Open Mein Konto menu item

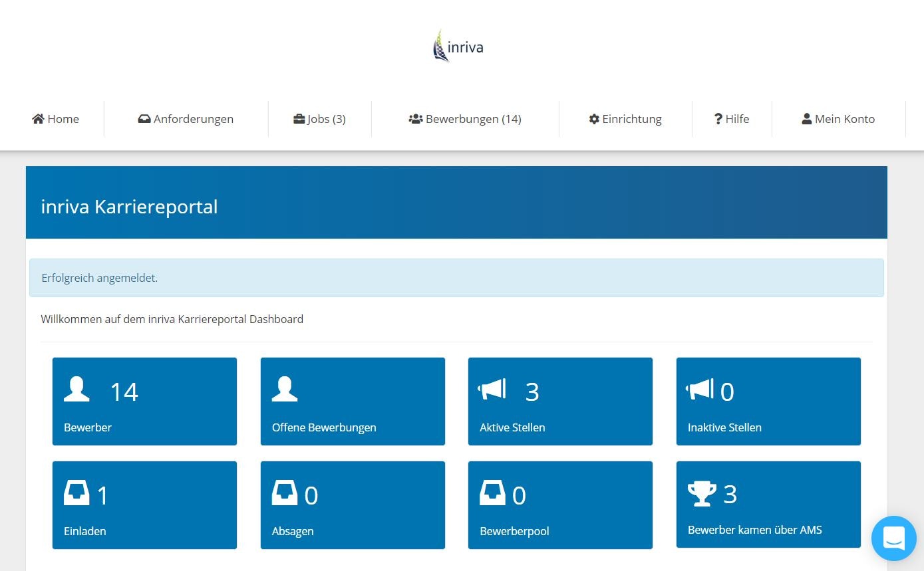coord(838,119)
